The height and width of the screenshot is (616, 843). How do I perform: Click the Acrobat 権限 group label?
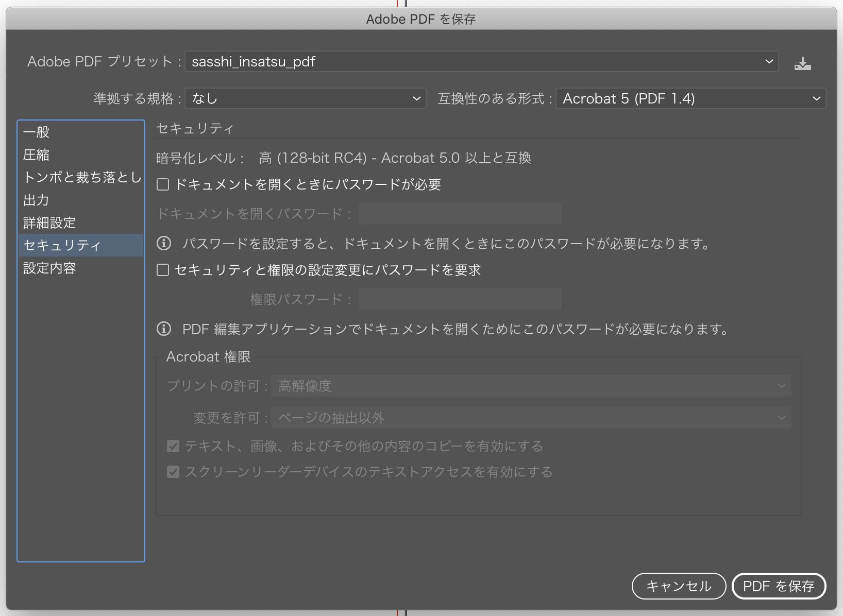tap(208, 357)
